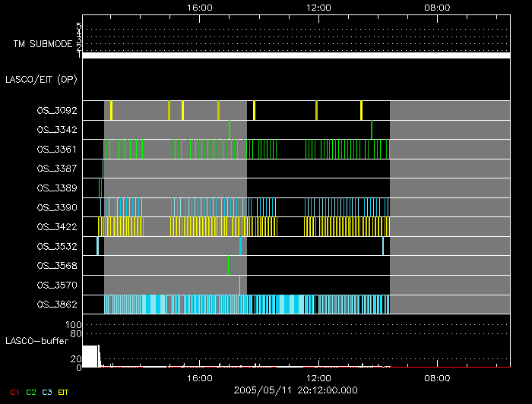The width and height of the screenshot is (532, 404).
Task: Click the 2005/05/11 20:12:00.000 timestamp
Action: 296,390
